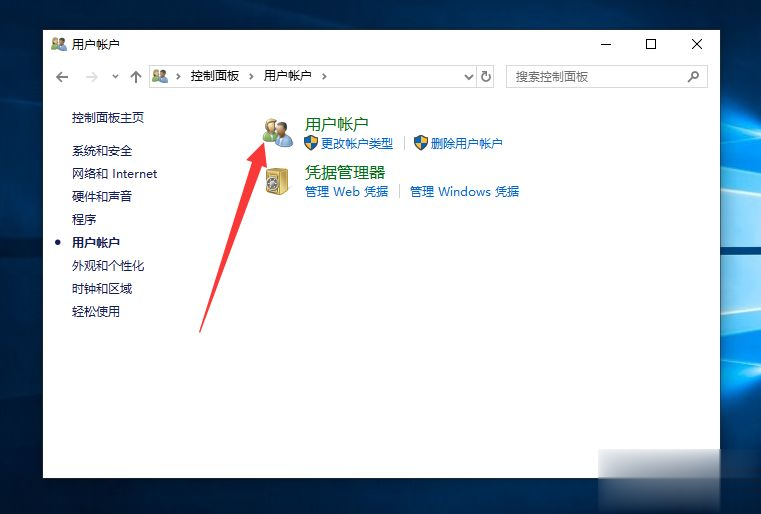Viewport: 761px width, 514px height.
Task: Close the 用户帐户 window
Action: coord(697,44)
